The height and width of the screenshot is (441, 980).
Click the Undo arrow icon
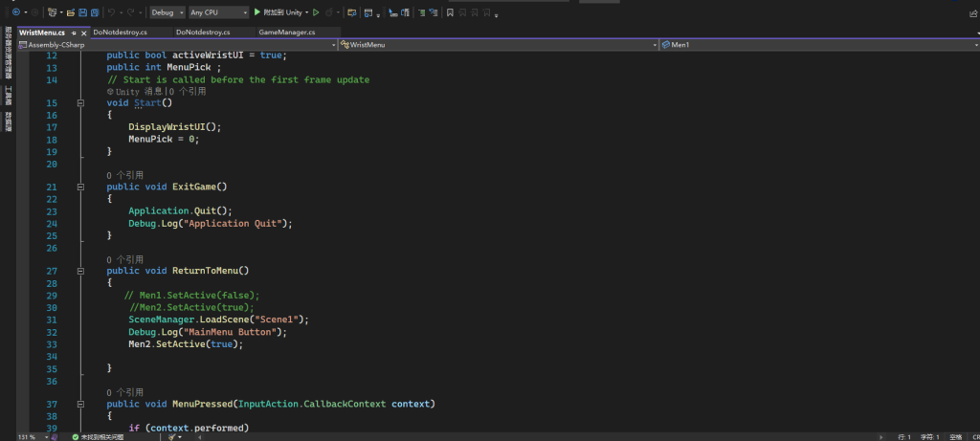click(x=111, y=11)
